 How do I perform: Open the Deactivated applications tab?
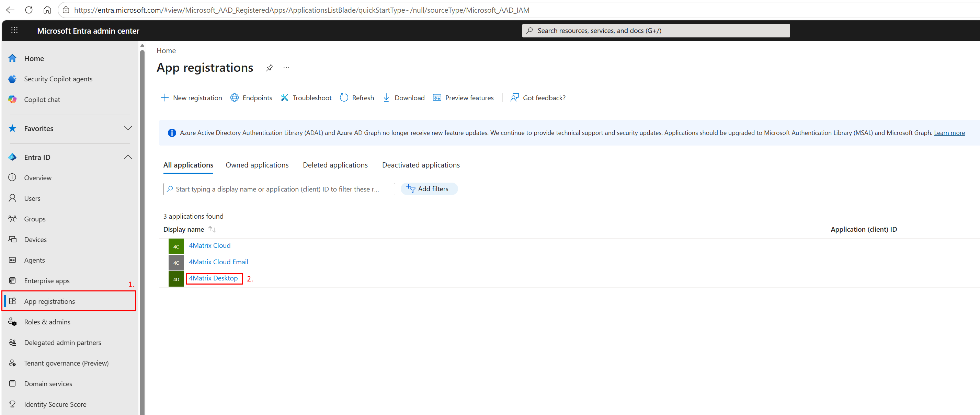pos(421,165)
